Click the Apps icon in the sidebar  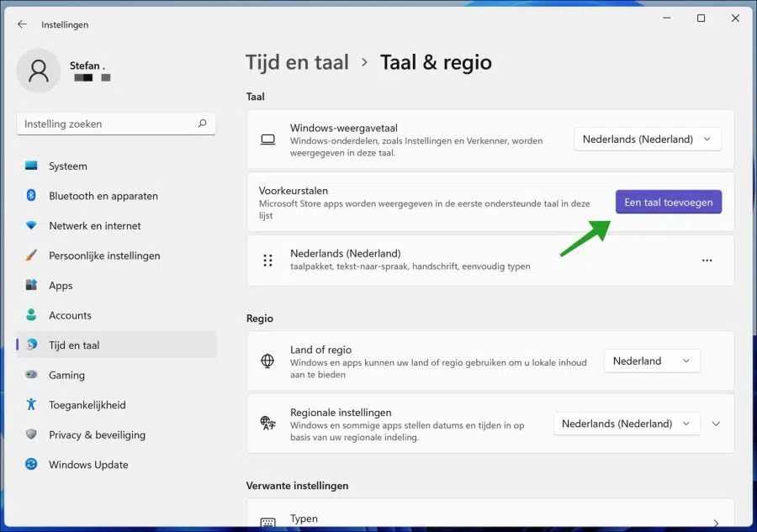[x=31, y=285]
